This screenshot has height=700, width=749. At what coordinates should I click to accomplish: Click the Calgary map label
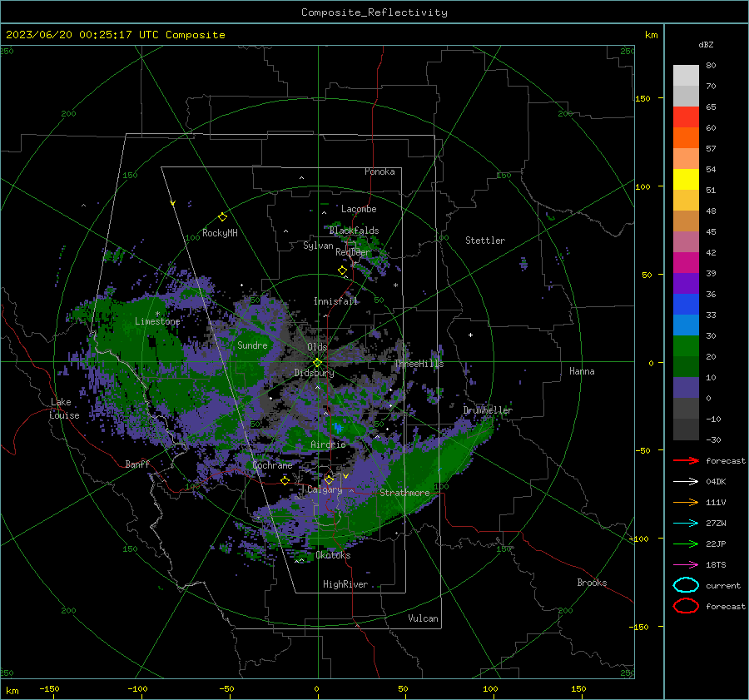tap(325, 489)
